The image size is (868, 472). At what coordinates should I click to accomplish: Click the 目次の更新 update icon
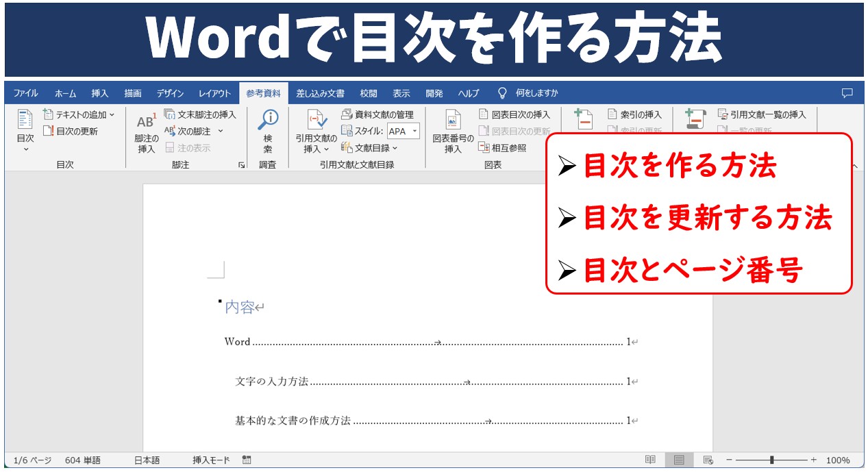[x=48, y=131]
